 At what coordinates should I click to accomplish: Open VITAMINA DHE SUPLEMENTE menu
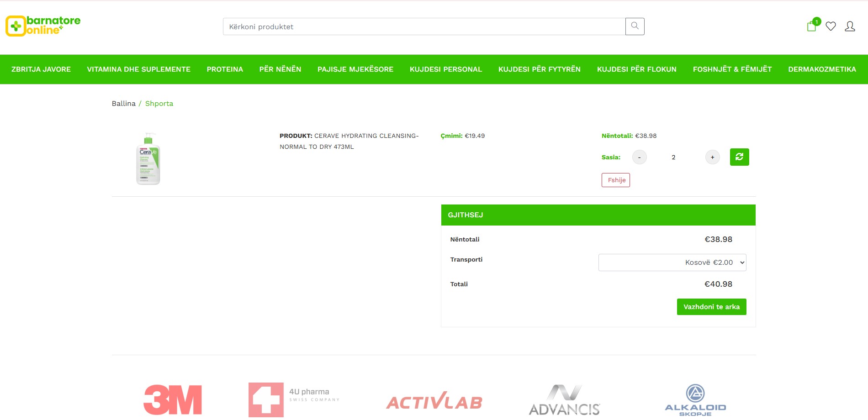pos(139,69)
